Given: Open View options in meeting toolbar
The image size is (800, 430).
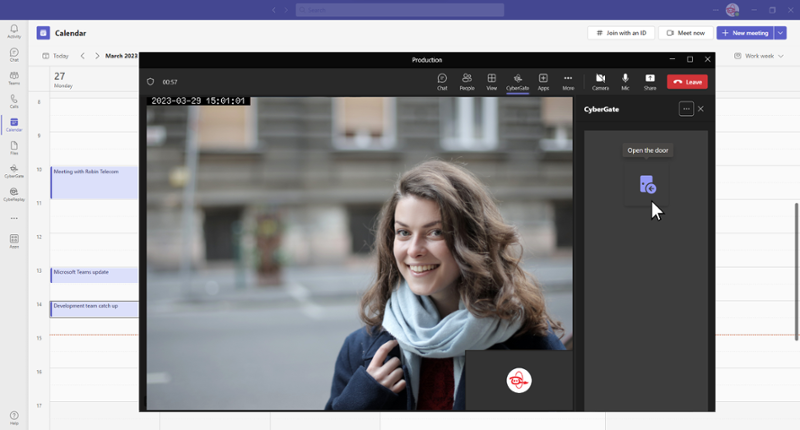Looking at the screenshot, I should click(491, 82).
